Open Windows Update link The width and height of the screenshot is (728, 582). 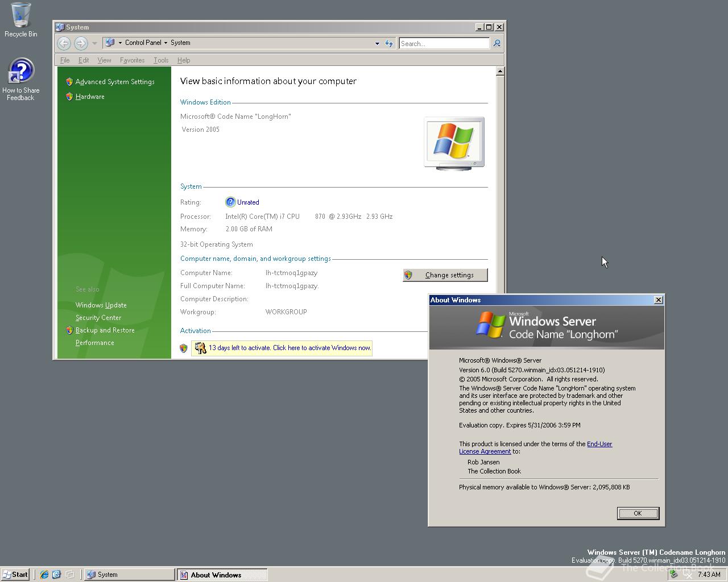coord(101,305)
